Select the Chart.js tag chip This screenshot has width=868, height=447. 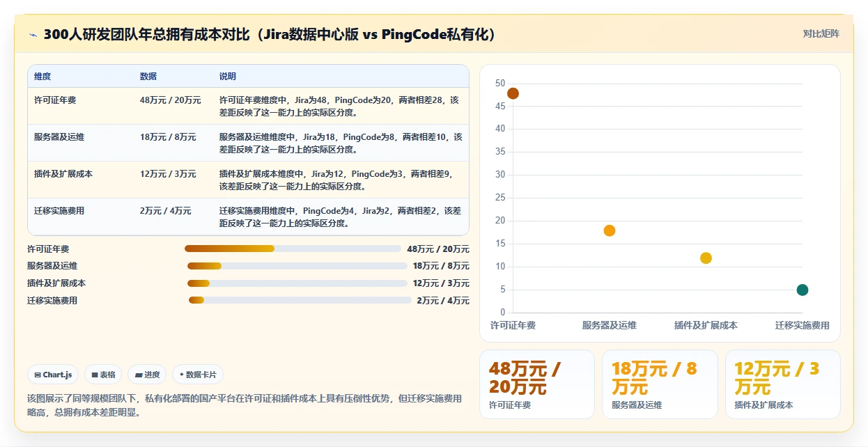[54, 375]
